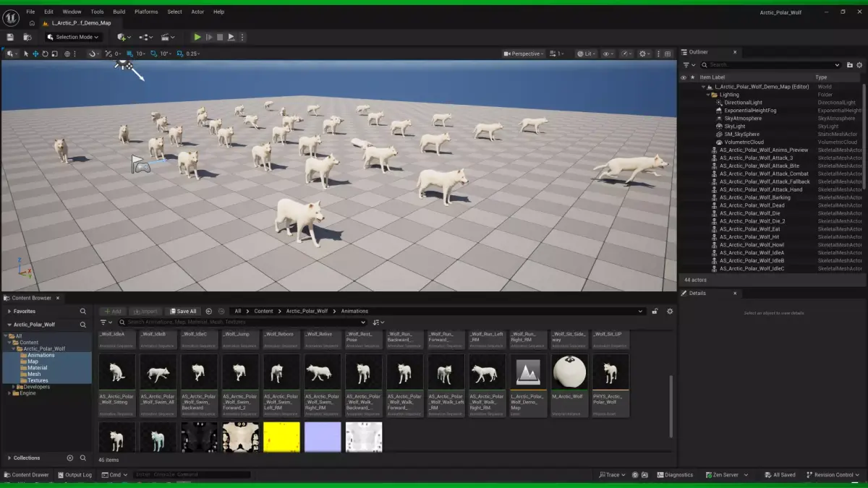Select the Textures folder in the tree

38,380
